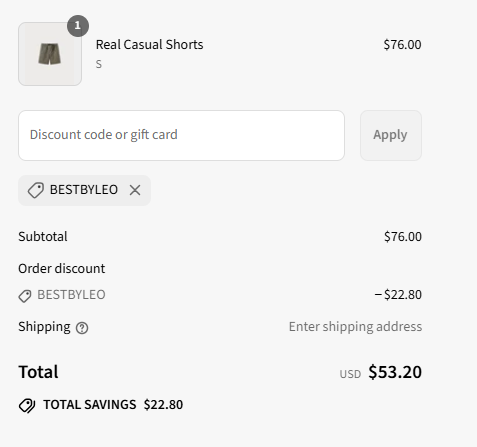The height and width of the screenshot is (447, 477).
Task: Click the gray BESTBYLEO text under Order discount
Action: [x=71, y=295]
